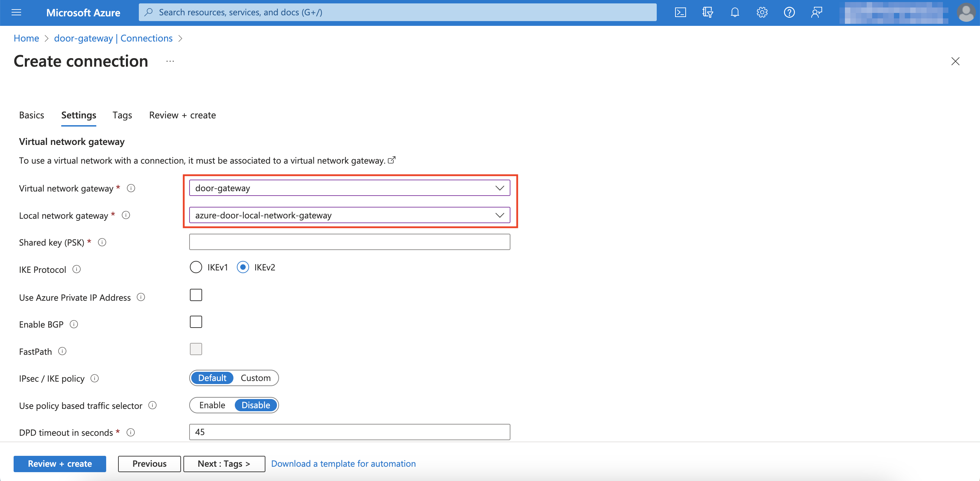
Task: Open the portal hamburger menu
Action: coord(16,12)
